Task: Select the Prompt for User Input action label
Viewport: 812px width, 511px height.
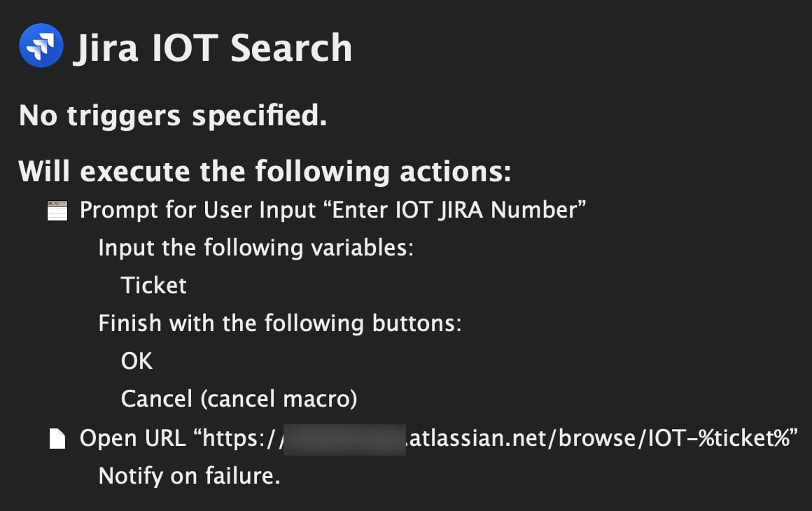Action: pos(197,210)
